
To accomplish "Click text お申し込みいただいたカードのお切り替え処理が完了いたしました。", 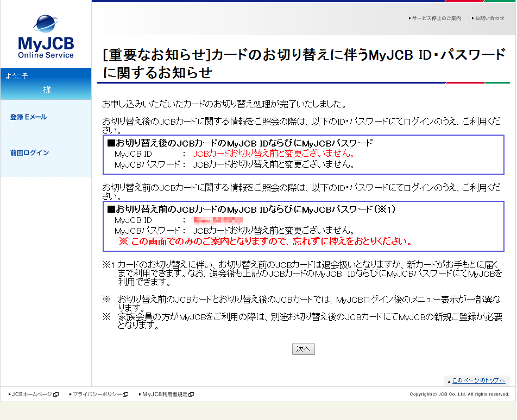I will pyautogui.click(x=224, y=104).
